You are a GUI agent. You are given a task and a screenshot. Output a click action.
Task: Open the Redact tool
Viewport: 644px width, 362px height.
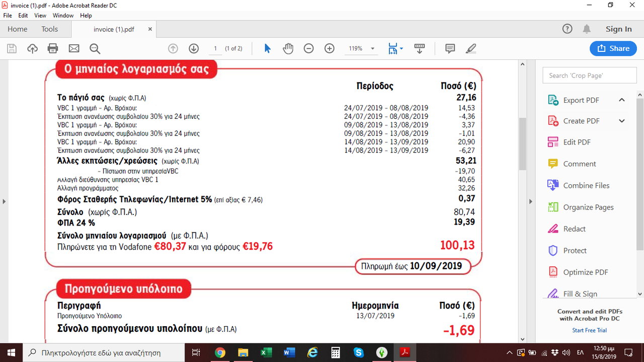pos(574,229)
